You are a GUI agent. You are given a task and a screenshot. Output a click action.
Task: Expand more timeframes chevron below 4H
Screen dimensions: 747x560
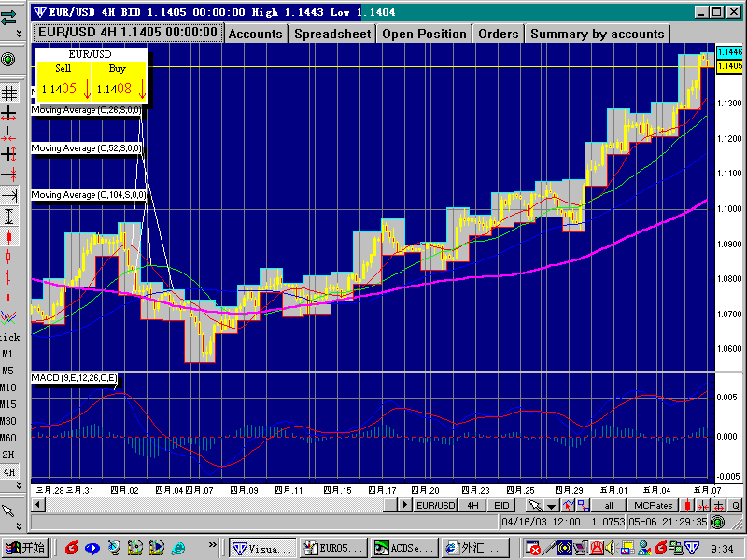19,484
